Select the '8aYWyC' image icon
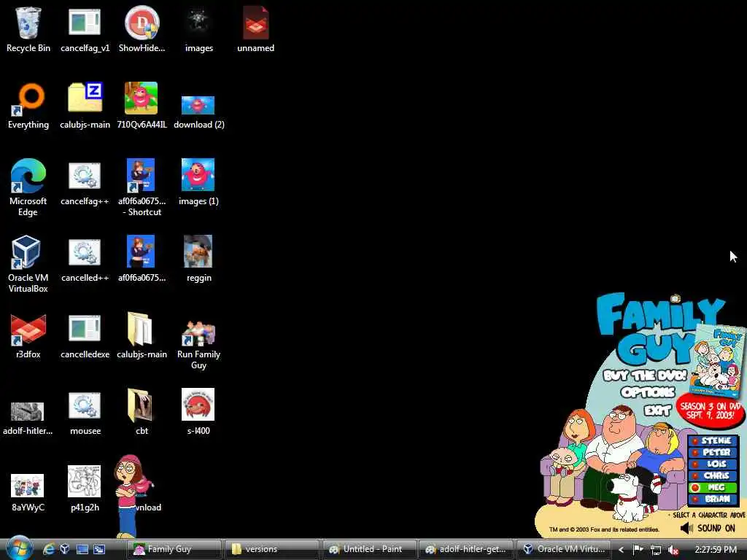The height and width of the screenshot is (560, 747). coord(28,493)
